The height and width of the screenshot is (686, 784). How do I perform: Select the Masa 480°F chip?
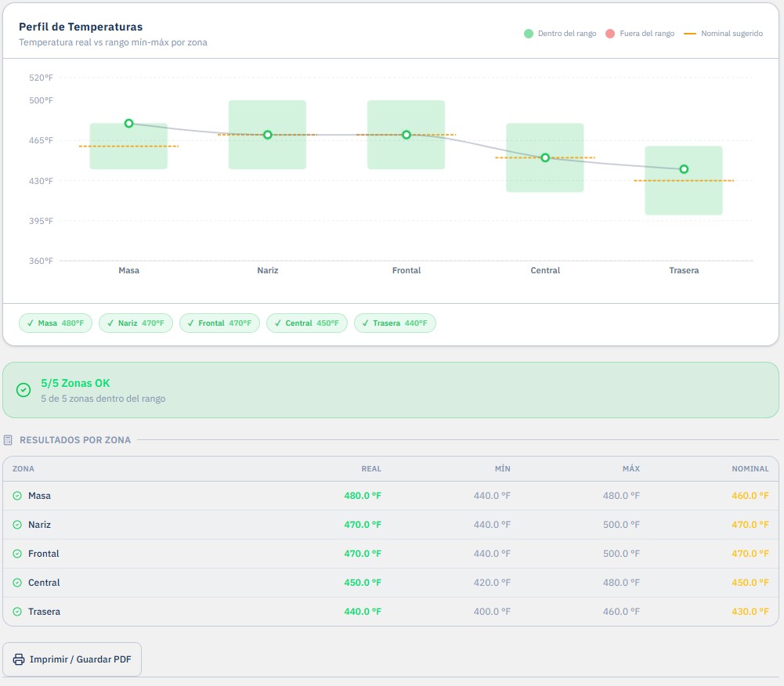[56, 323]
